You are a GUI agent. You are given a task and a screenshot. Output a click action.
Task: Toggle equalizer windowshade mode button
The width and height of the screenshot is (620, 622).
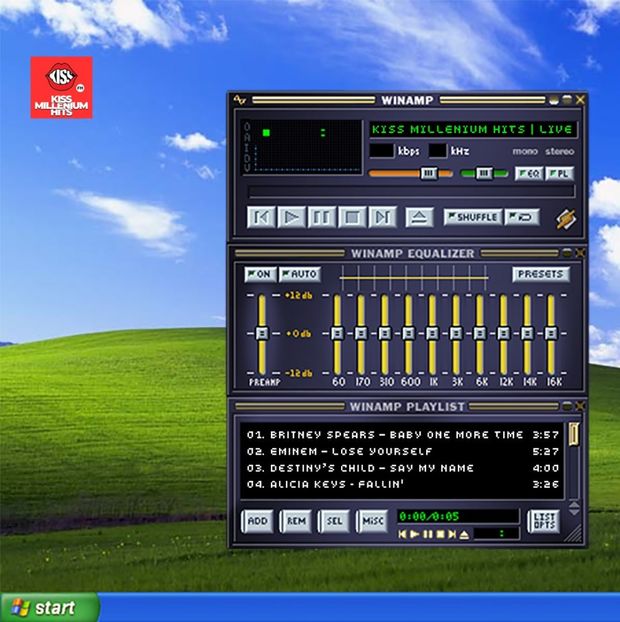567,253
